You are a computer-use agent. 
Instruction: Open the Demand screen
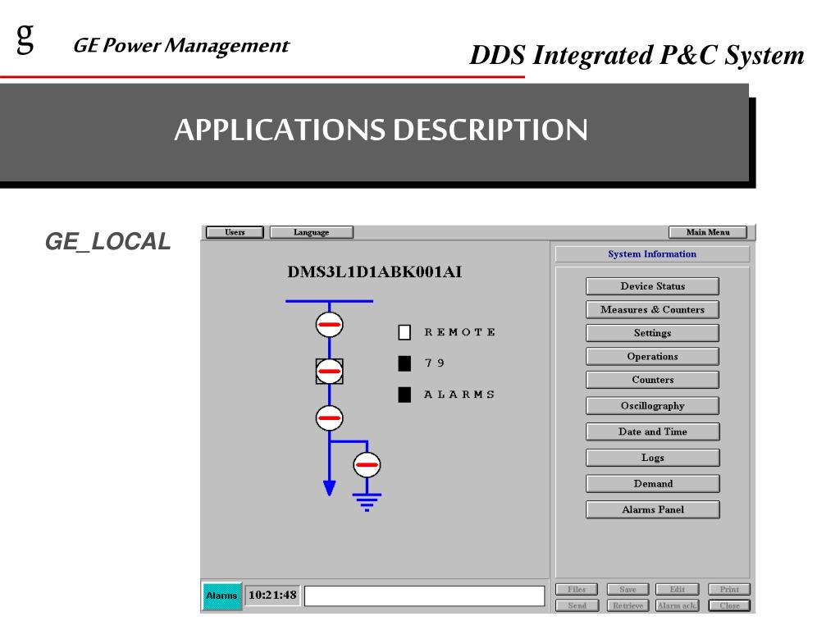pyautogui.click(x=652, y=484)
